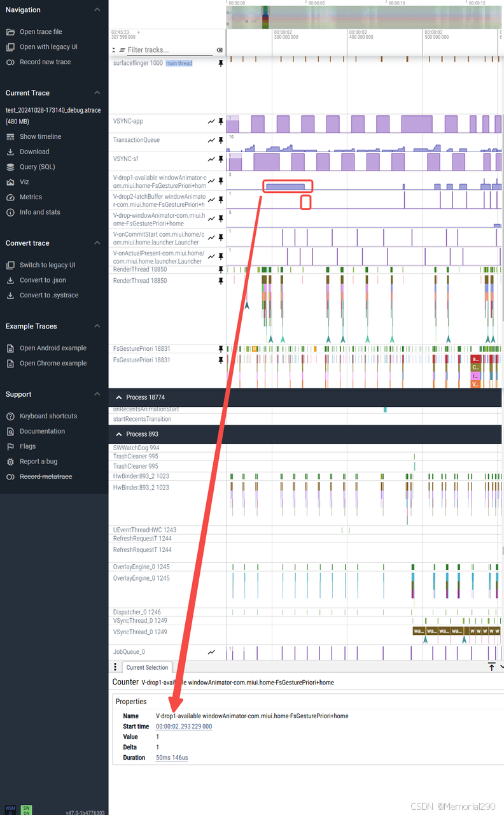Click the version v47.0 link
The image size is (504, 815).
[x=85, y=812]
